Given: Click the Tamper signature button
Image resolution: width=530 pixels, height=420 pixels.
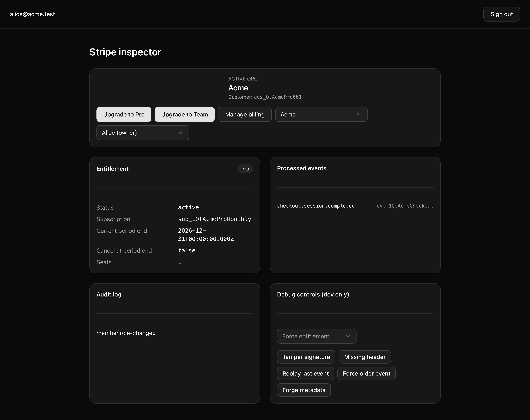Looking at the screenshot, I should click(306, 357).
